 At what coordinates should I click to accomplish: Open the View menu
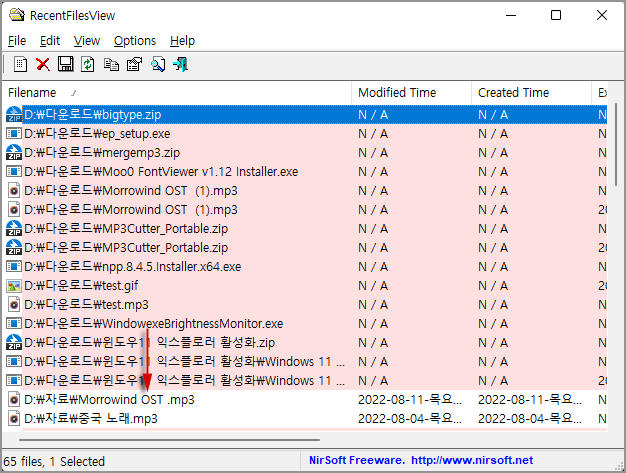point(87,41)
